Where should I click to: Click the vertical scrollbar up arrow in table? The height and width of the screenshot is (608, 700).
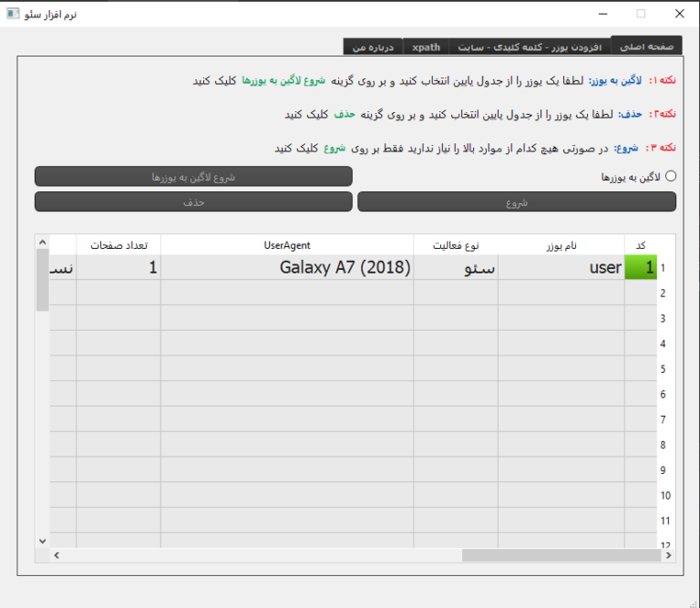(42, 242)
